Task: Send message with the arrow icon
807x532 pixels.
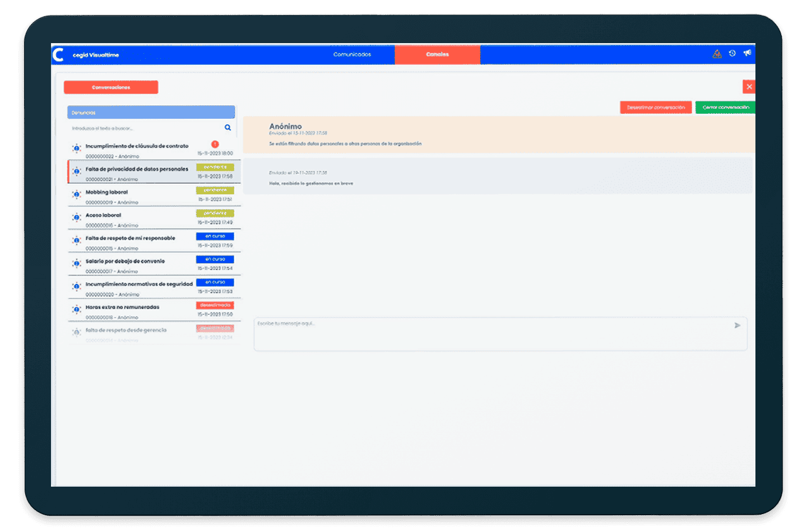Action: pyautogui.click(x=737, y=325)
